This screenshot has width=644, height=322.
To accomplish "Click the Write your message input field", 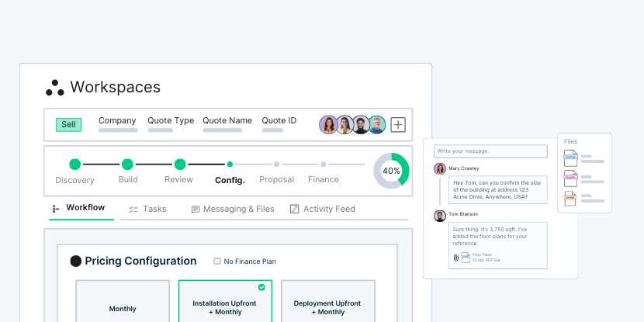I will (492, 151).
